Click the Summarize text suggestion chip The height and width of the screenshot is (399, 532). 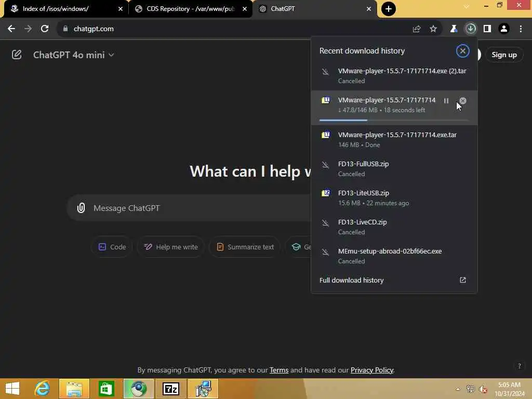click(245, 247)
